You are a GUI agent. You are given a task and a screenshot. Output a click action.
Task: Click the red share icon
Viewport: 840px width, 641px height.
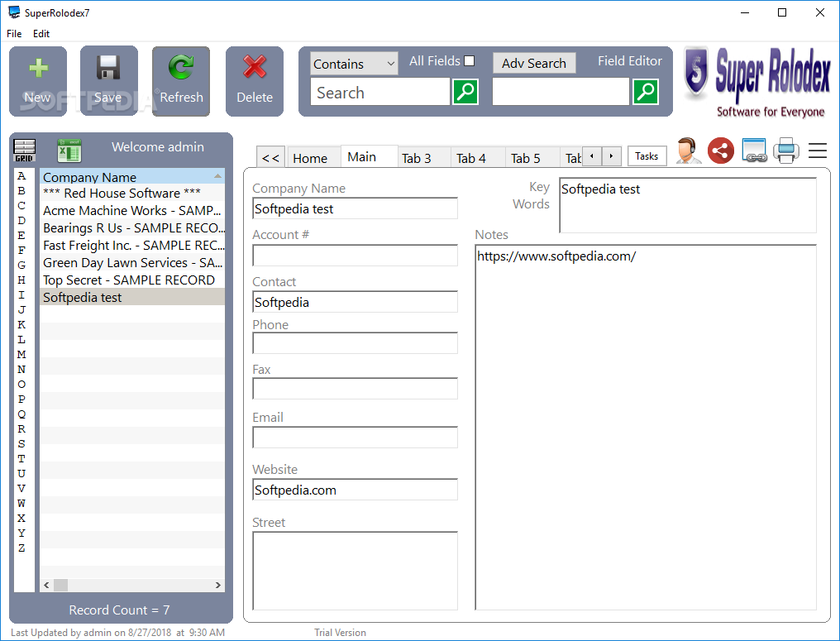click(x=721, y=151)
